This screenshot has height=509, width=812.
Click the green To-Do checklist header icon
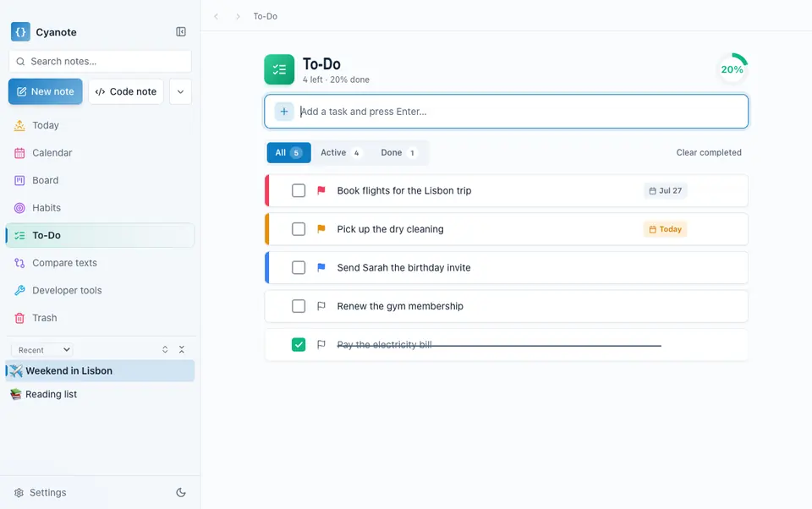pos(279,69)
